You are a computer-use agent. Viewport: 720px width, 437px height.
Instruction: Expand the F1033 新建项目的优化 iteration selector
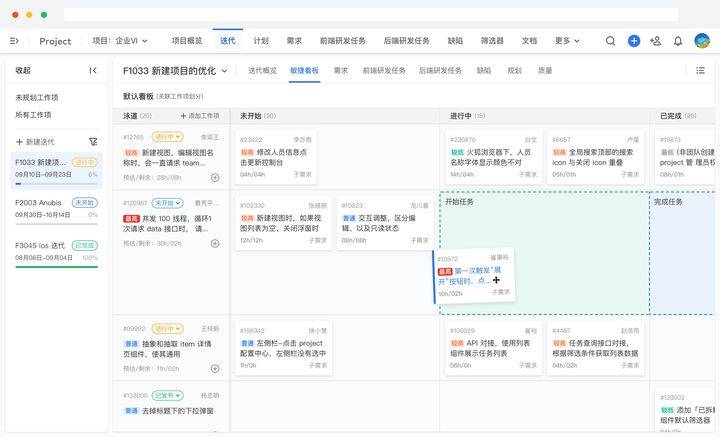click(175, 71)
